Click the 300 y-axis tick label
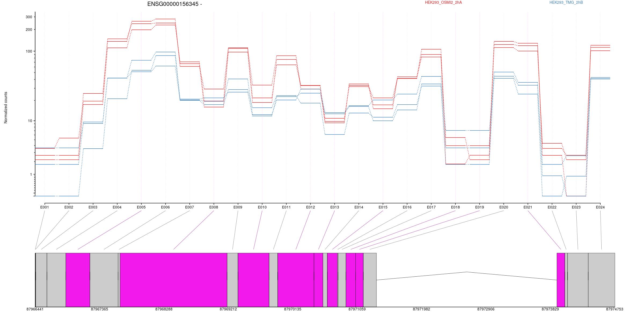The image size is (644, 322). tap(29, 17)
